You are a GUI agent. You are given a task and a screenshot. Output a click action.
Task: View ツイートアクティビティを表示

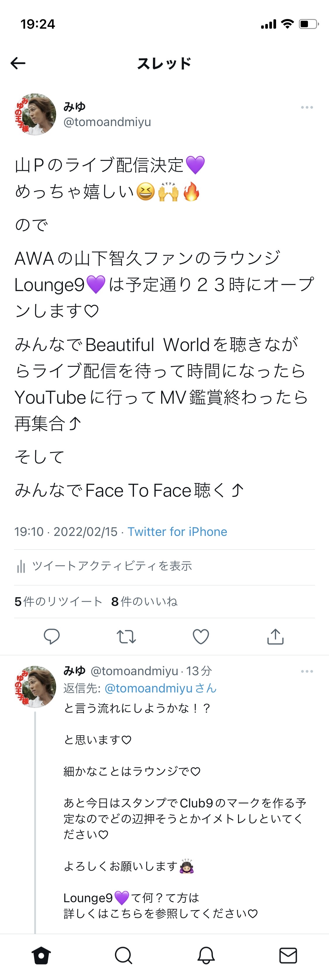tap(112, 566)
